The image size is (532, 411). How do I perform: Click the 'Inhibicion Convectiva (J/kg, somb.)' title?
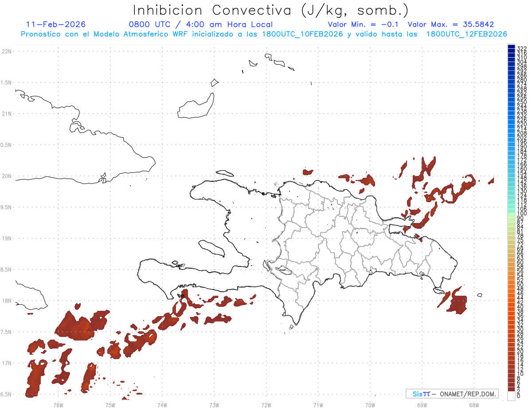(270, 10)
